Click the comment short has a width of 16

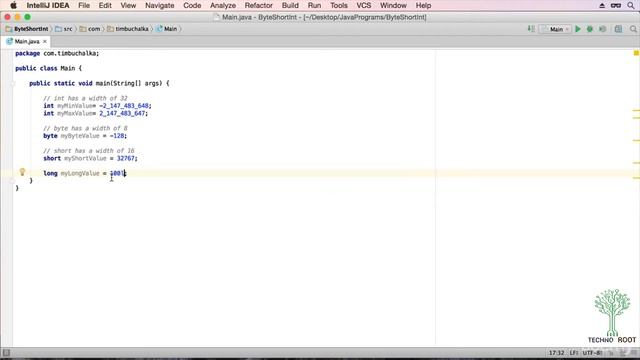pyautogui.click(x=89, y=151)
